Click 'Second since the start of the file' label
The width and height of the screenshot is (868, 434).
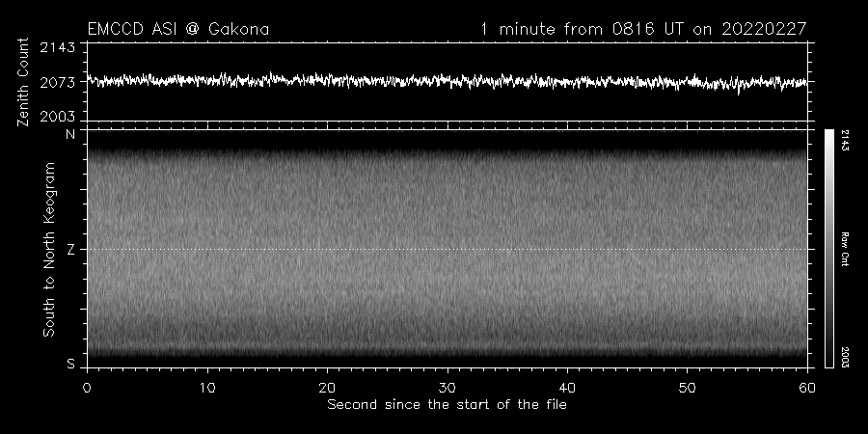point(447,405)
